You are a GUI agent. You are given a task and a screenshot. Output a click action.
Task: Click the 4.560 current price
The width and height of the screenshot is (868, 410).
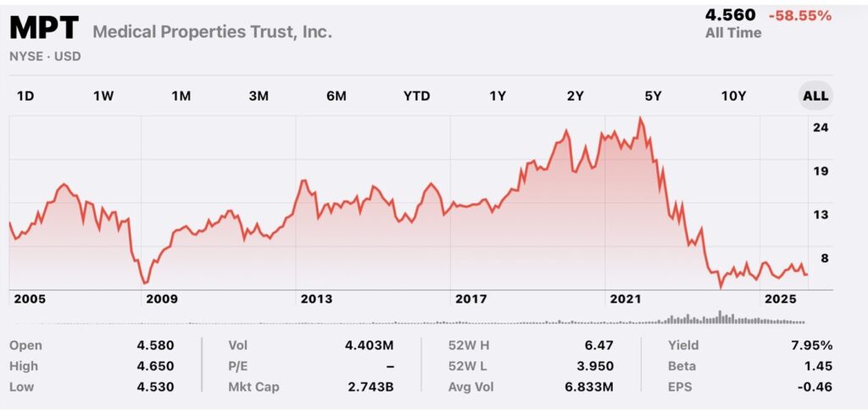730,15
